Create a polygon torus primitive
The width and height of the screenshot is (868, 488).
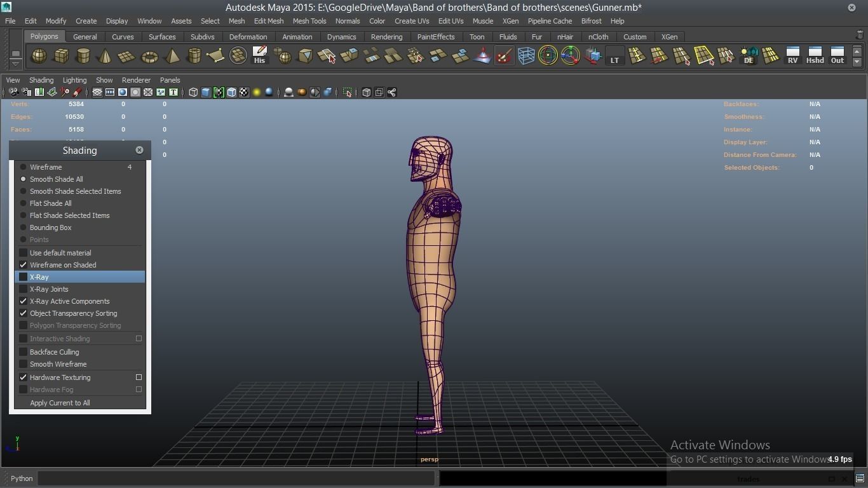pos(149,56)
